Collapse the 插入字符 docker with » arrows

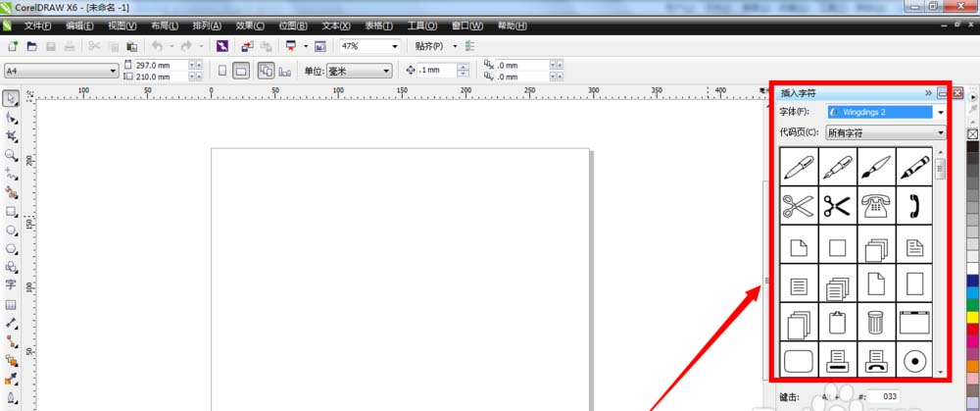(928, 92)
